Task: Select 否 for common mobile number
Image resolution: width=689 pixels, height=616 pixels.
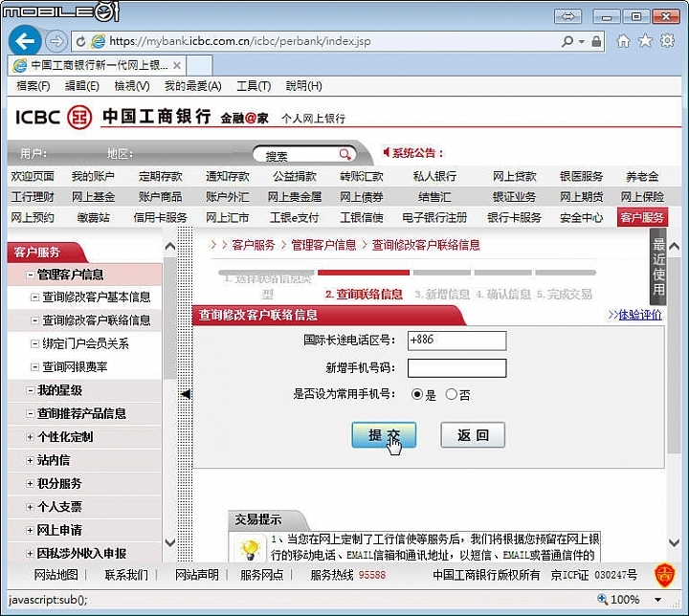Action: click(x=452, y=394)
